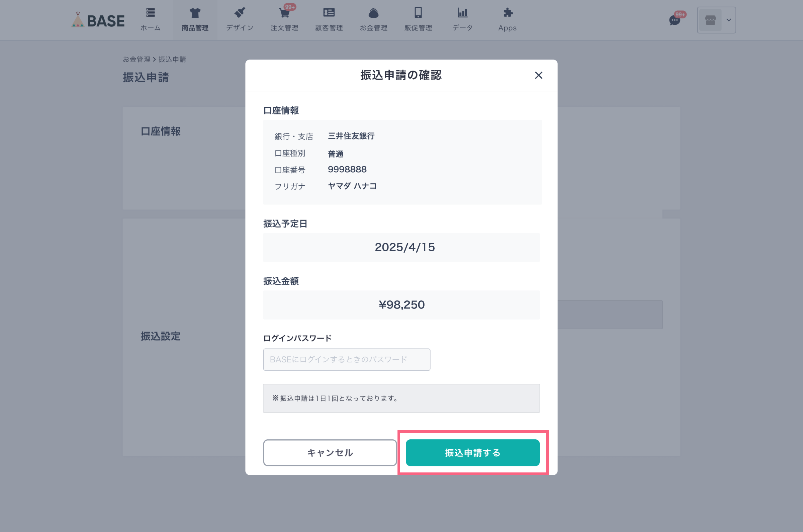Click the amount ¥98,250
Screen dimensions: 803x532
click(402, 305)
